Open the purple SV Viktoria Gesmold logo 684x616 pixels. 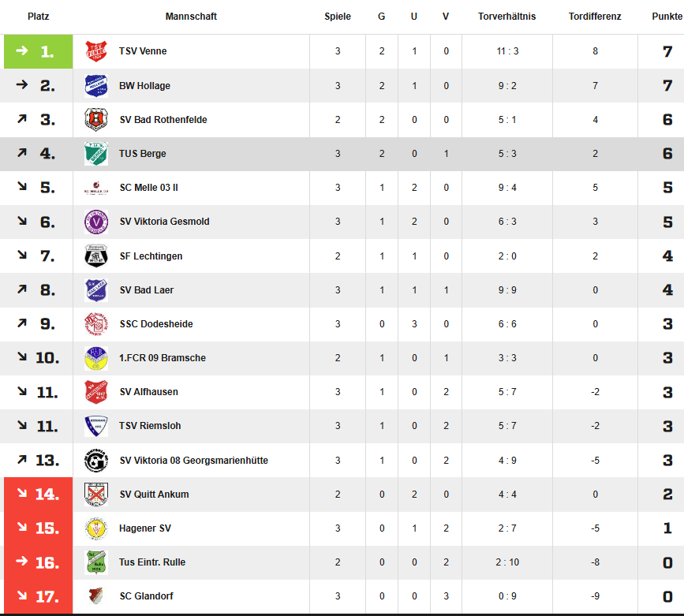(x=96, y=222)
